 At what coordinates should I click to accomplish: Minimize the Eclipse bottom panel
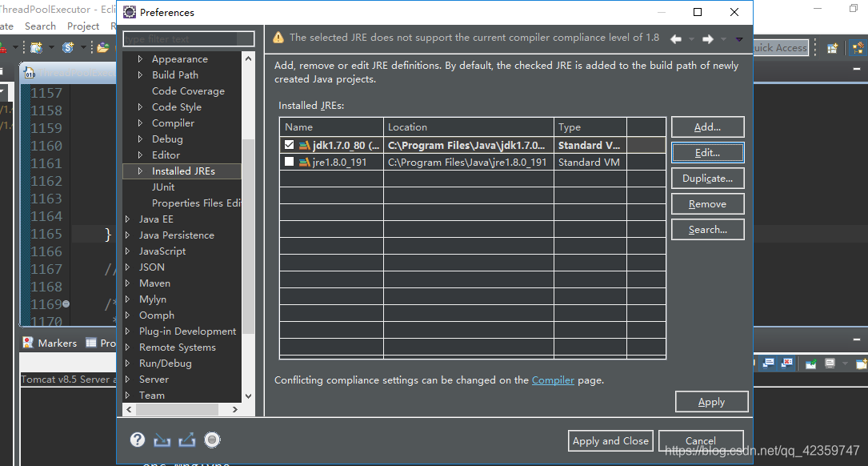(x=856, y=339)
